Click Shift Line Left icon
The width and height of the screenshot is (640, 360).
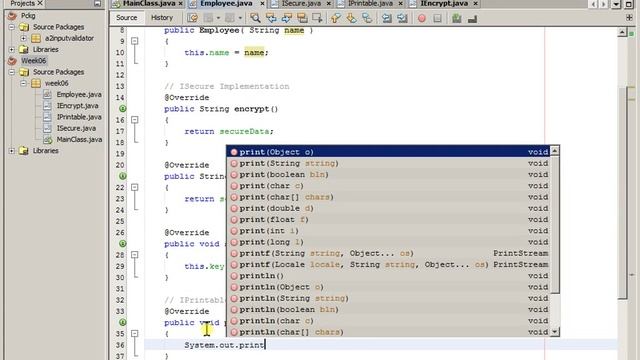click(x=387, y=18)
